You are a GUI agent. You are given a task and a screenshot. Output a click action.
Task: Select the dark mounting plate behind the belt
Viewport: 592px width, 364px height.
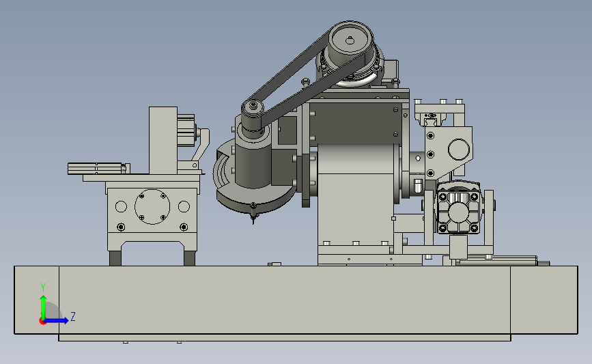coord(355,123)
